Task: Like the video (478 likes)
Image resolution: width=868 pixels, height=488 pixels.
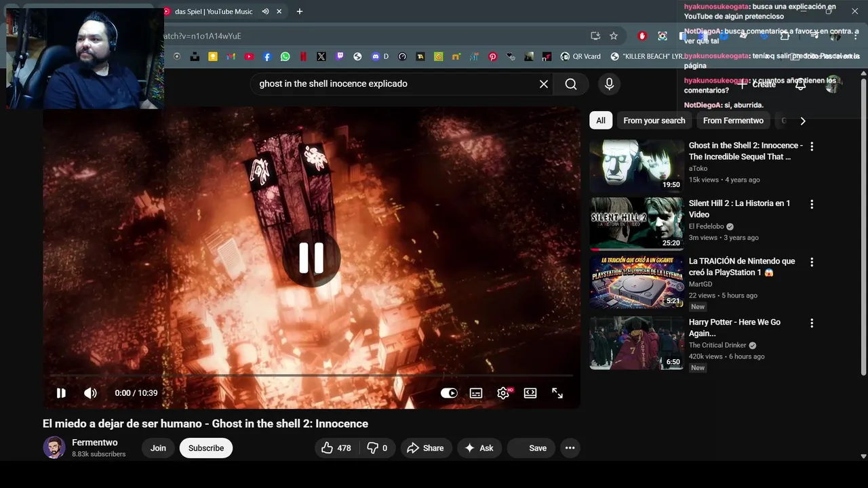Action: pyautogui.click(x=337, y=448)
